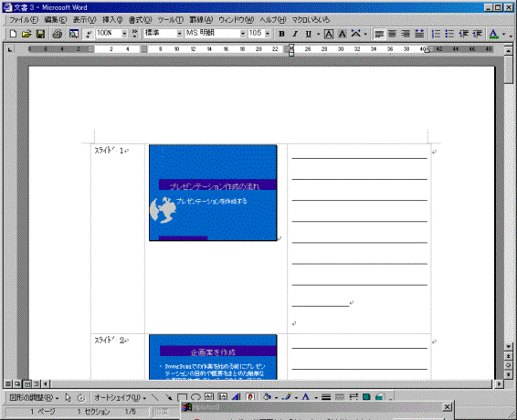
Task: Open the font size 10.5 dropdown
Action: point(268,33)
